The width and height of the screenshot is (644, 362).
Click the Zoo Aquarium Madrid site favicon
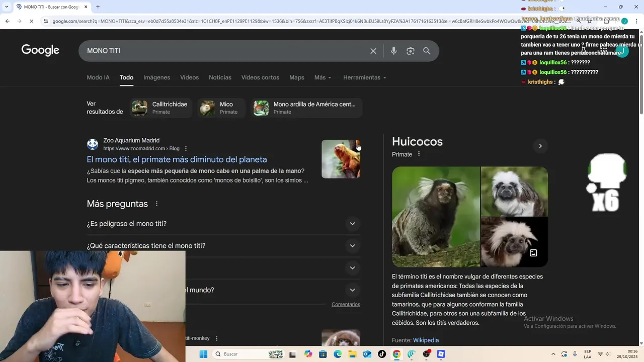[93, 144]
